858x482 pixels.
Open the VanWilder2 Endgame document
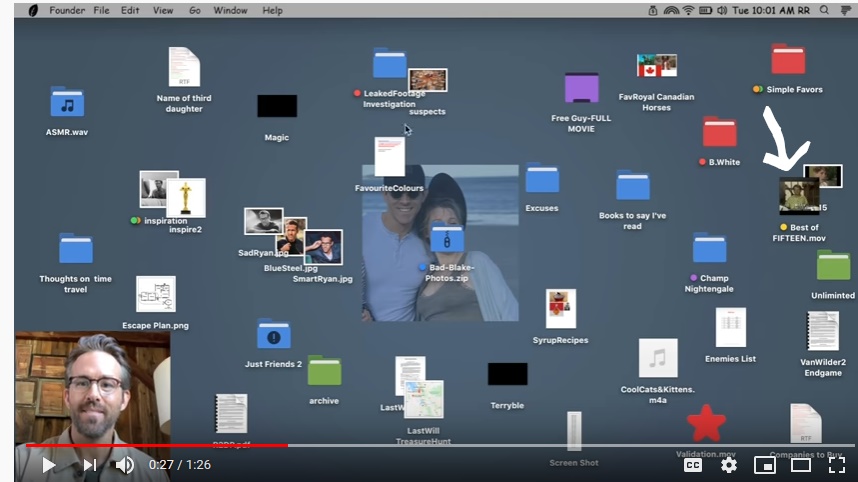(x=823, y=330)
